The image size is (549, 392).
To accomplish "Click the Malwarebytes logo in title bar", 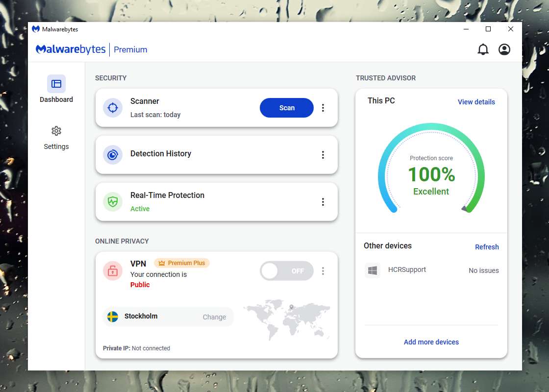I will pos(36,29).
